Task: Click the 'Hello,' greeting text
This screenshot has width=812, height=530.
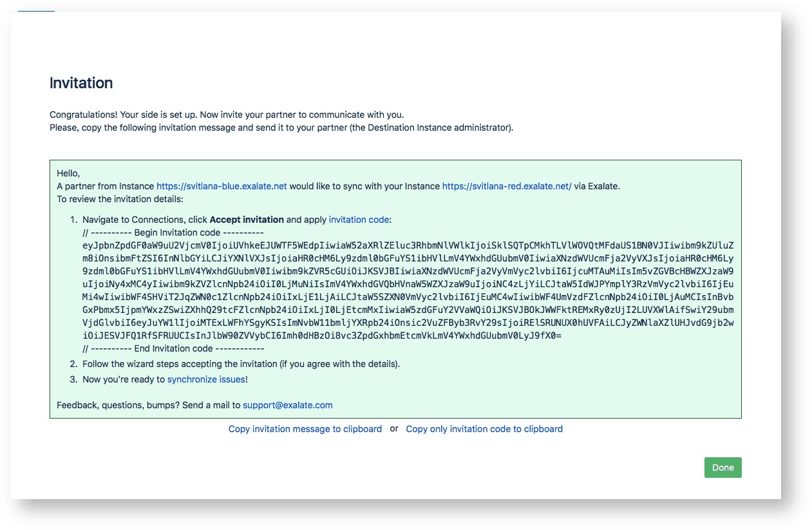Action: (68, 173)
